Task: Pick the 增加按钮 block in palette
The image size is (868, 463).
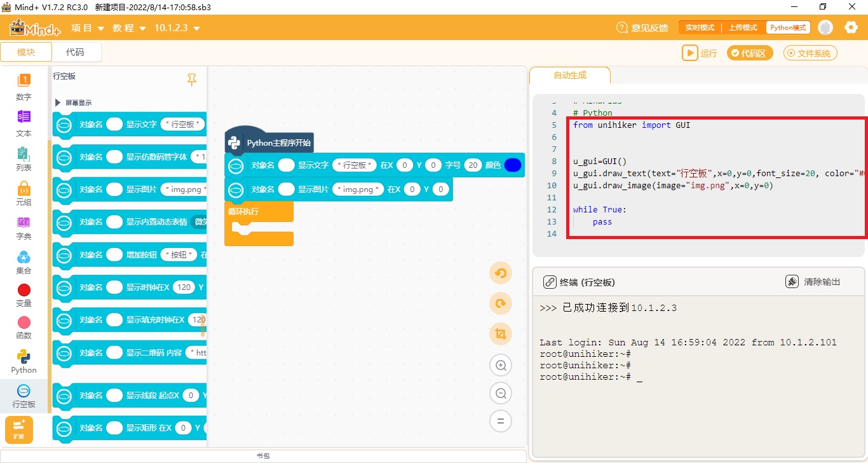Action: point(130,254)
